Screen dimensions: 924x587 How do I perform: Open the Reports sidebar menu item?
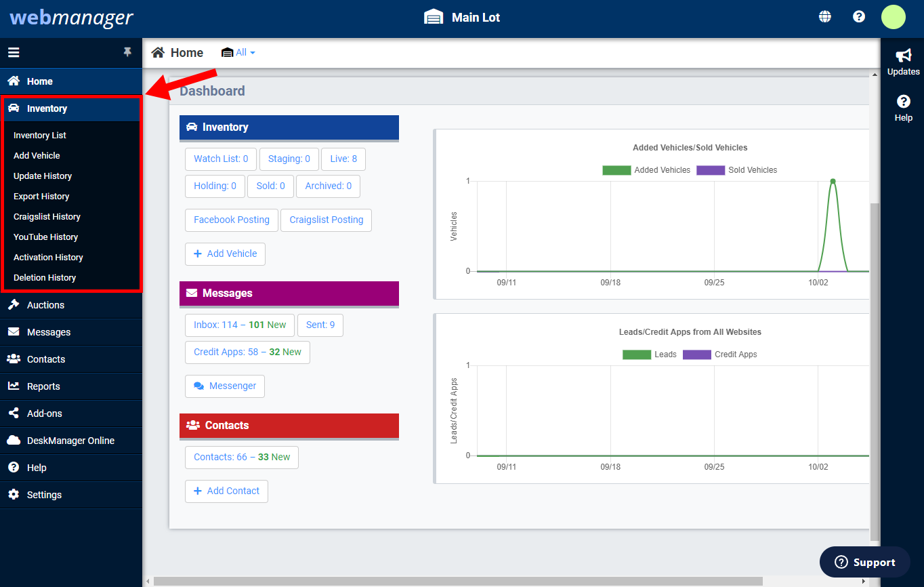45,386
